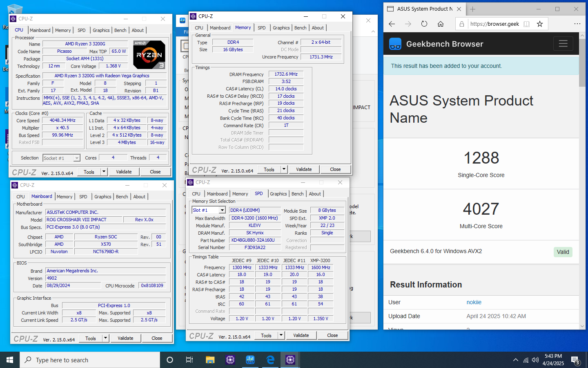Select the CAS# Latency 14.0 clocks value
This screenshot has height=368, width=588.
click(286, 89)
